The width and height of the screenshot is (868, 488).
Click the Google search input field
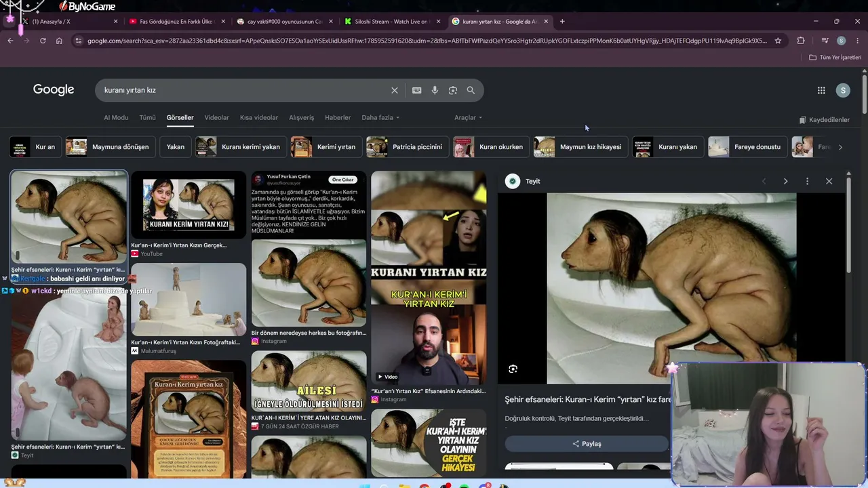[244, 90]
